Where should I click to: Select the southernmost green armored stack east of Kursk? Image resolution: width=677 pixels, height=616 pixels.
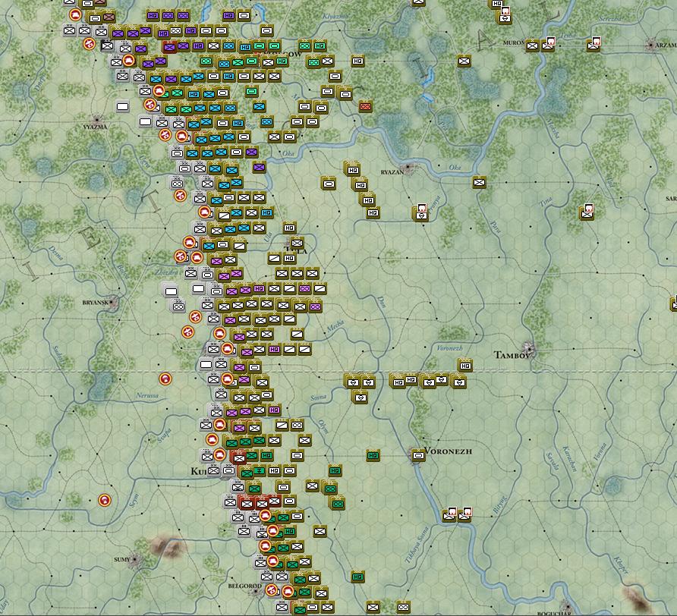[338, 503]
